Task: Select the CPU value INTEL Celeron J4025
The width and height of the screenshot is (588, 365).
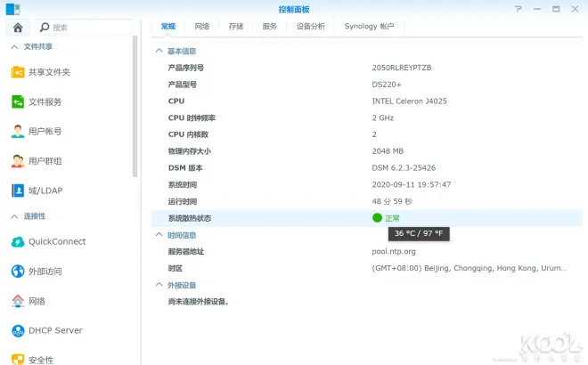Action: click(x=409, y=101)
